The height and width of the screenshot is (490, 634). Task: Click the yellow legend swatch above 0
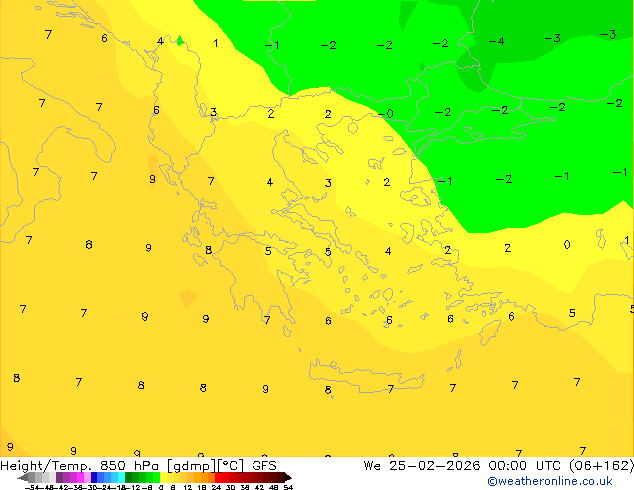tap(163, 477)
